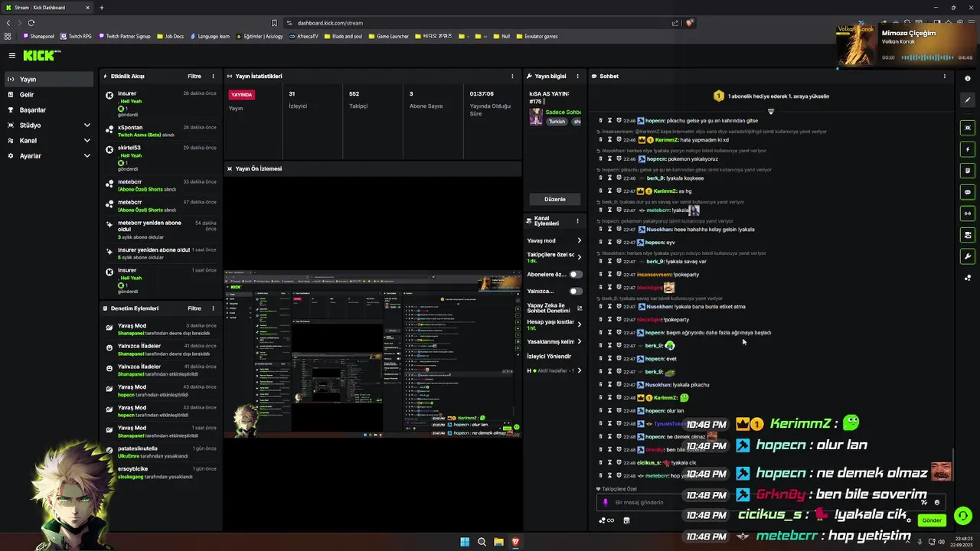Switch to the Stream - Kick Dashboard browser tab
The height and width of the screenshot is (551, 980).
(x=47, y=8)
